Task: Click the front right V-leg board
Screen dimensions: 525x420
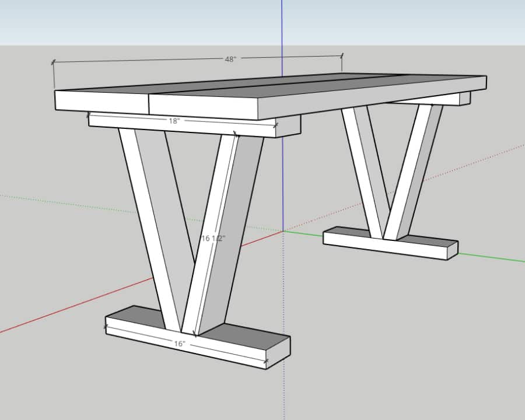Action: [x=223, y=235]
